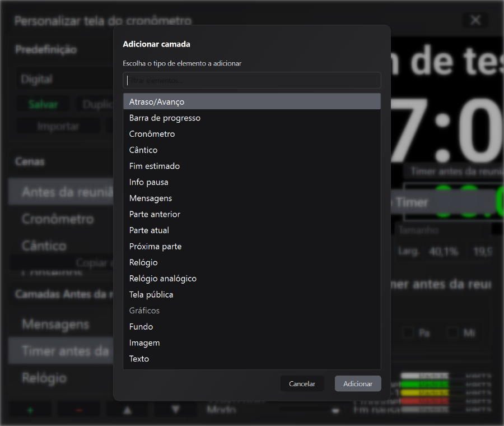Screen dimensions: 504x426
Task: Dismiss dialog with Cancelar button
Action: [302, 383]
